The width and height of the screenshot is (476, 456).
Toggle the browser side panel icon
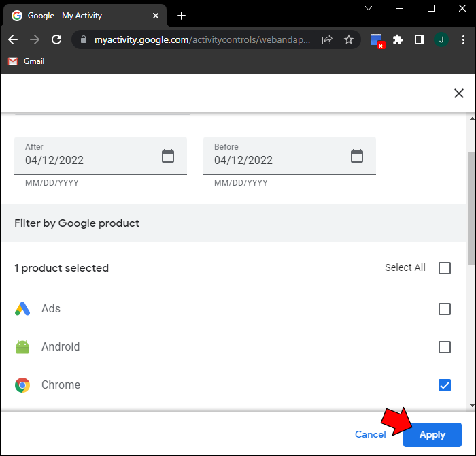click(420, 40)
